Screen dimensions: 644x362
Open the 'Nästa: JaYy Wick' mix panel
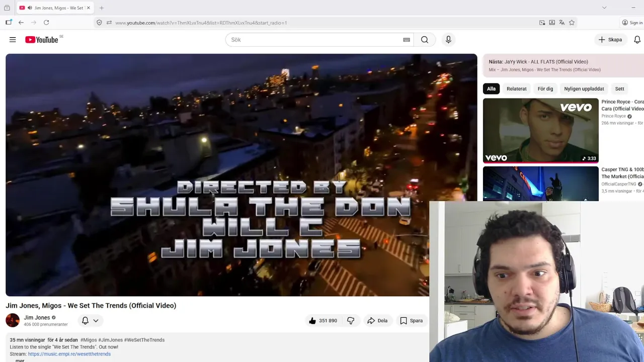[x=563, y=65]
